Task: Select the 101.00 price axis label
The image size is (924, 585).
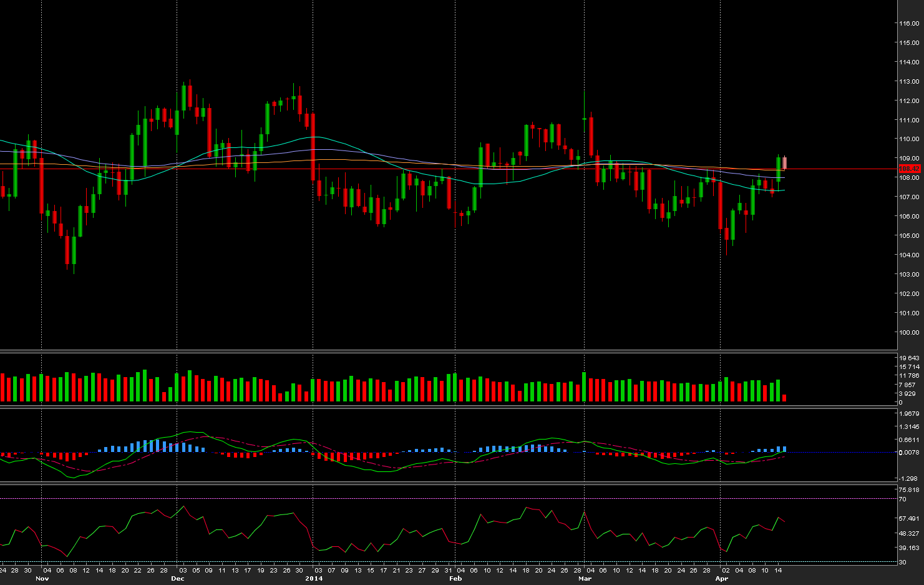Action: click(x=909, y=313)
